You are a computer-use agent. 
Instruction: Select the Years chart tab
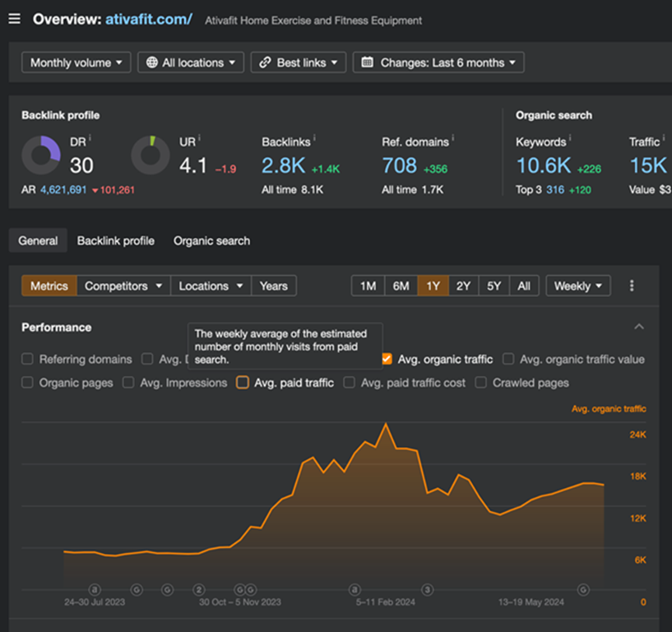pyautogui.click(x=273, y=286)
